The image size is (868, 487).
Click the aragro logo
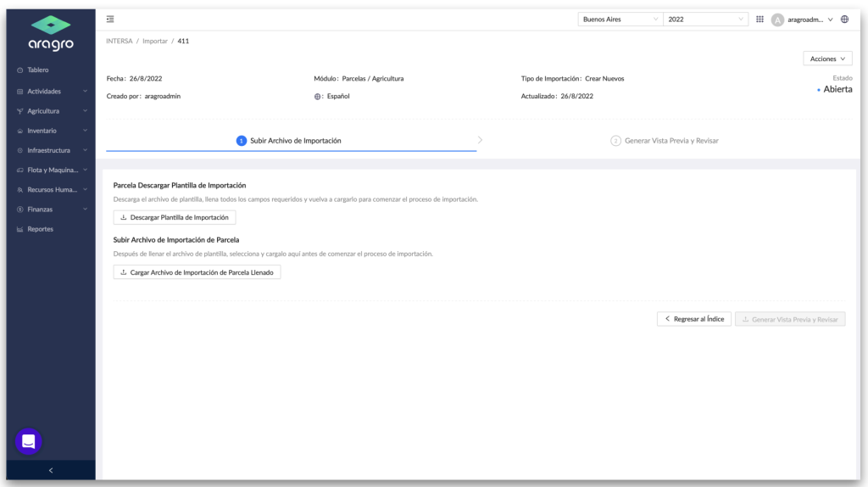coord(51,33)
